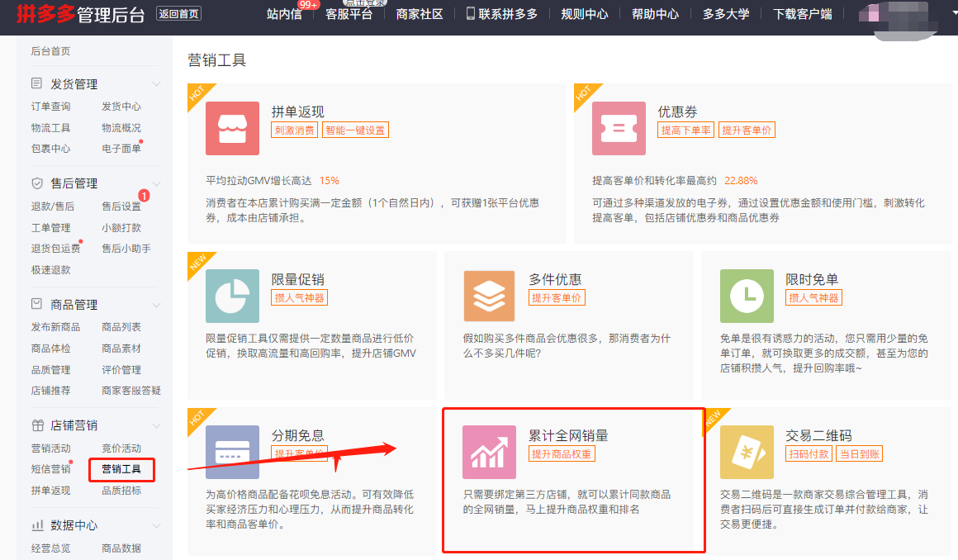Click the 拼单返现 card title
Viewport: 958px width, 560px height.
(x=297, y=112)
